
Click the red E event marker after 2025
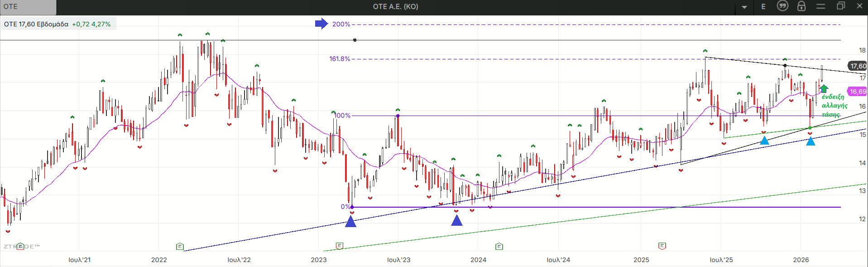click(x=662, y=246)
